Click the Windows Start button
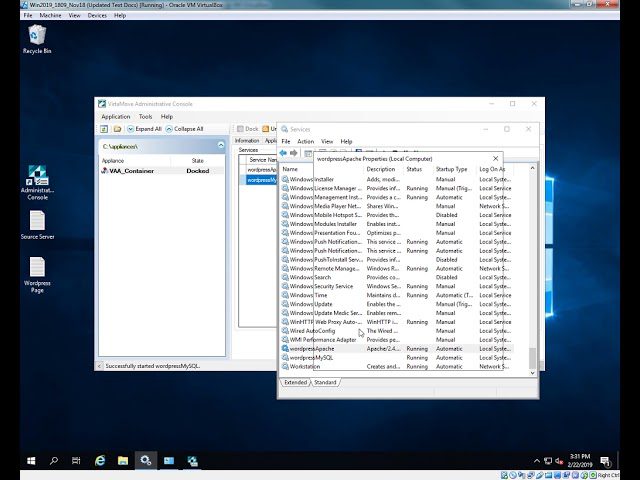Viewport: 640px width, 480px height. click(31, 461)
